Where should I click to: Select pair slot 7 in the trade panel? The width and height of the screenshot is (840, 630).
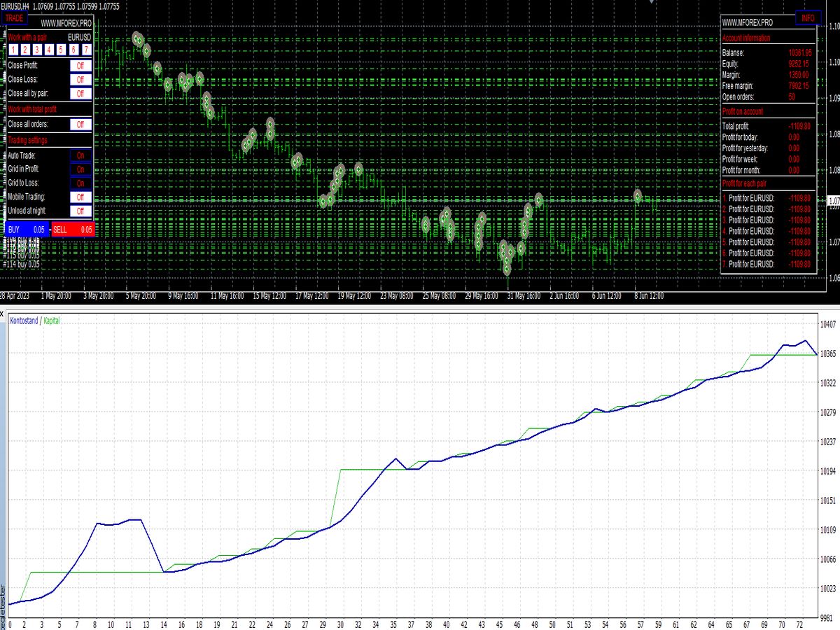[85, 50]
